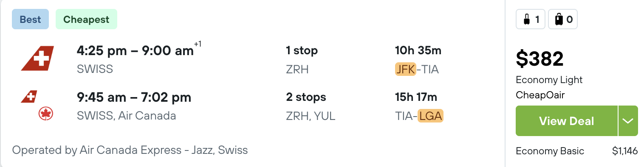
Task: Click the CheapOair provider label
Action: (x=540, y=95)
